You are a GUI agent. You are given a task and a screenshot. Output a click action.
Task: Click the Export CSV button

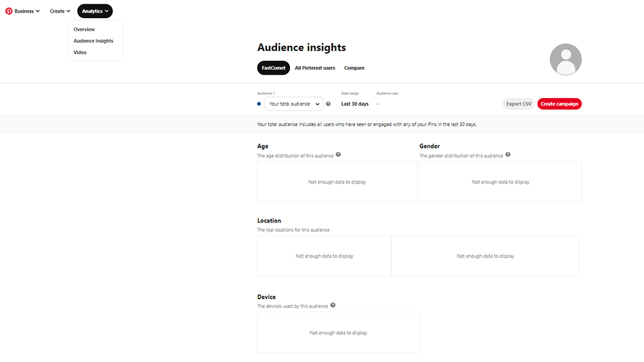(518, 104)
